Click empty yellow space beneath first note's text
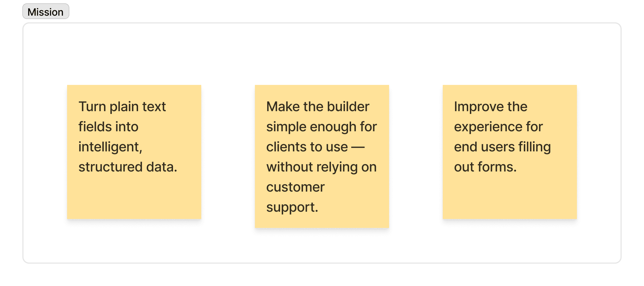This screenshot has height=286, width=644. (134, 198)
